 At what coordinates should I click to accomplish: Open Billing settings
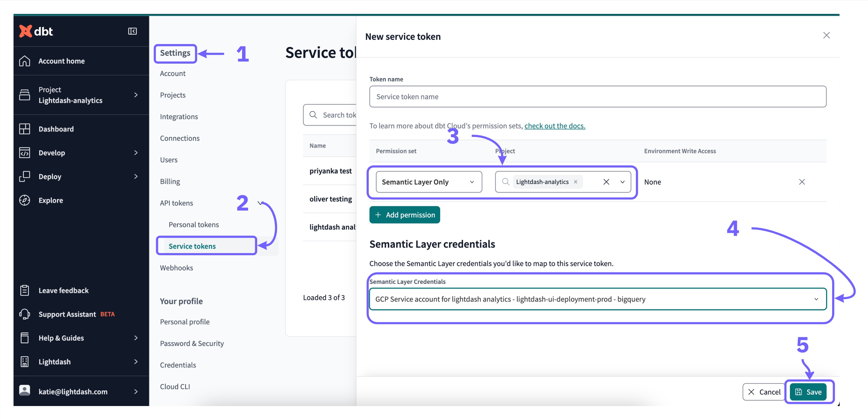170,181
